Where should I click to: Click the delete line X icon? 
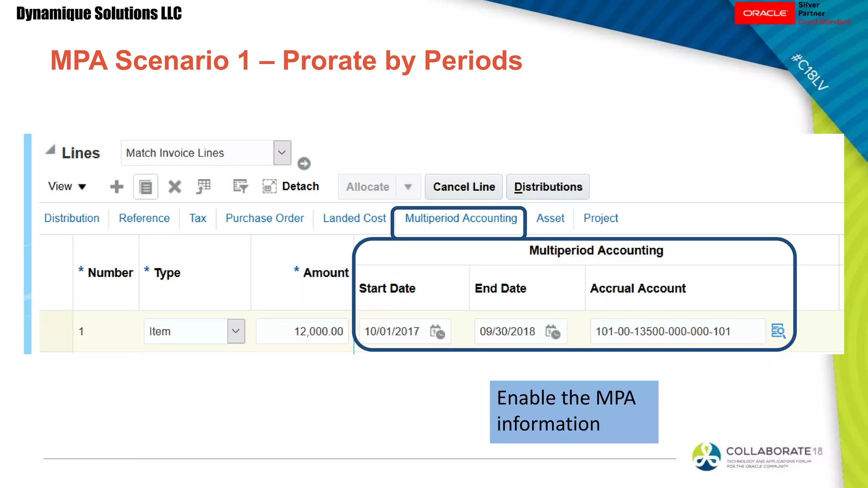[174, 187]
